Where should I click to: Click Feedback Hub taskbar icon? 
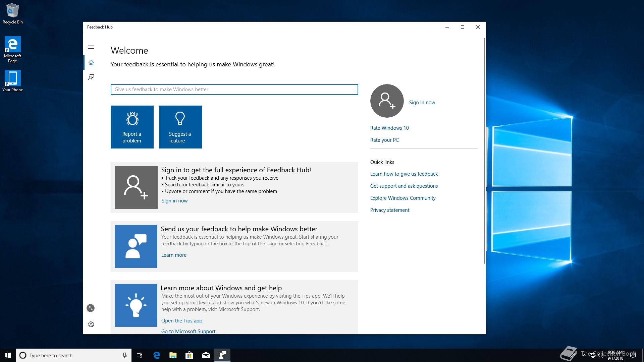click(222, 355)
